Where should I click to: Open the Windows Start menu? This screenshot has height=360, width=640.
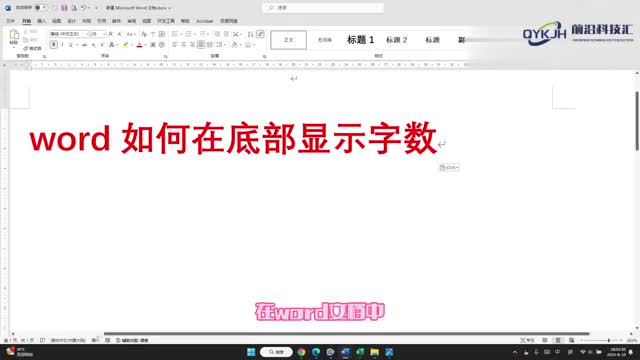click(251, 352)
